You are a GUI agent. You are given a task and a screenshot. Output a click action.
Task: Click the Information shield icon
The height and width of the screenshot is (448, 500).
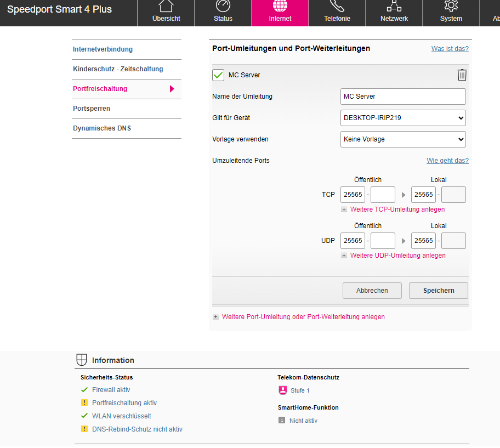coord(82,360)
